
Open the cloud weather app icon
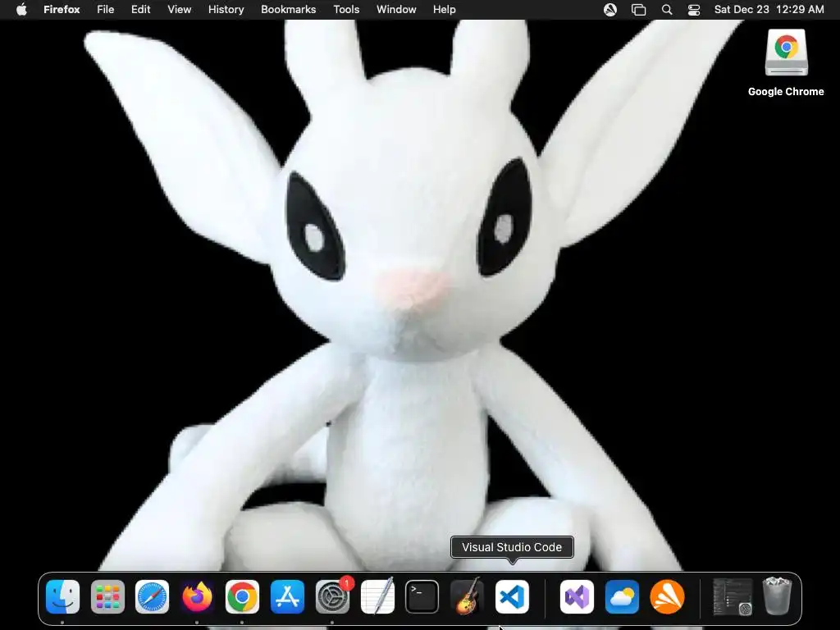pyautogui.click(x=622, y=597)
